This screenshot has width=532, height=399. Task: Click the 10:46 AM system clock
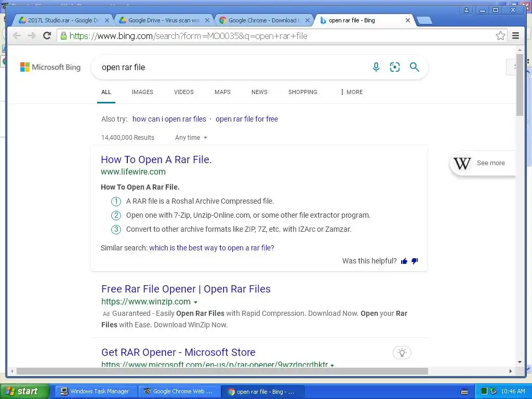[513, 392]
